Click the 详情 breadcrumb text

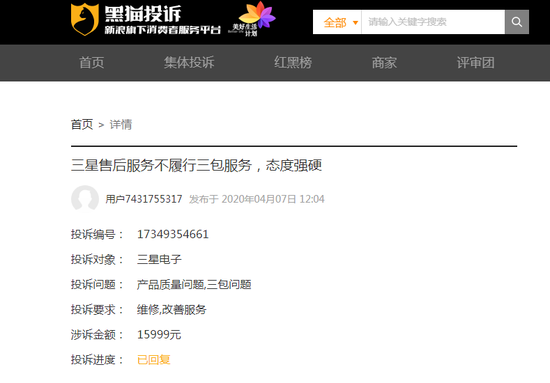(121, 125)
